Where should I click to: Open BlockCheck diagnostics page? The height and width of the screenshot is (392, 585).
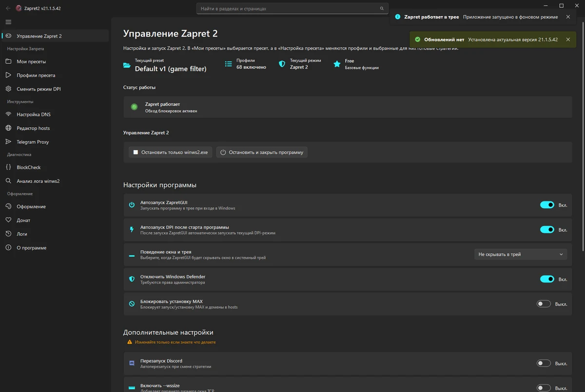(55, 167)
